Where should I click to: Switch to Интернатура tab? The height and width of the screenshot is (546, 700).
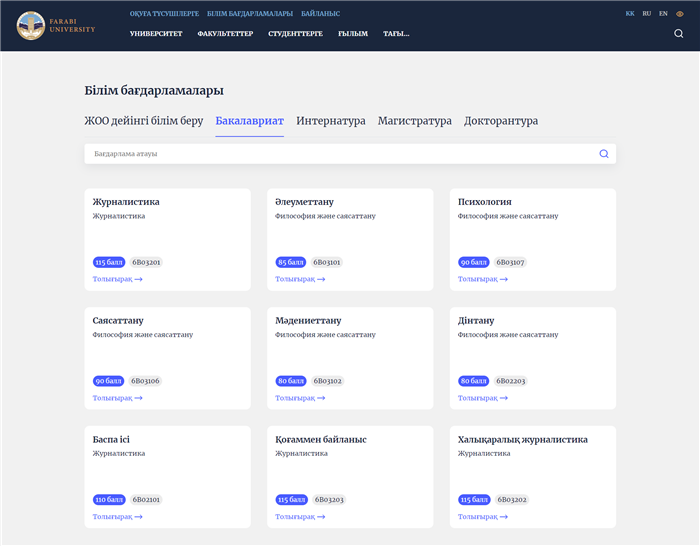click(330, 121)
